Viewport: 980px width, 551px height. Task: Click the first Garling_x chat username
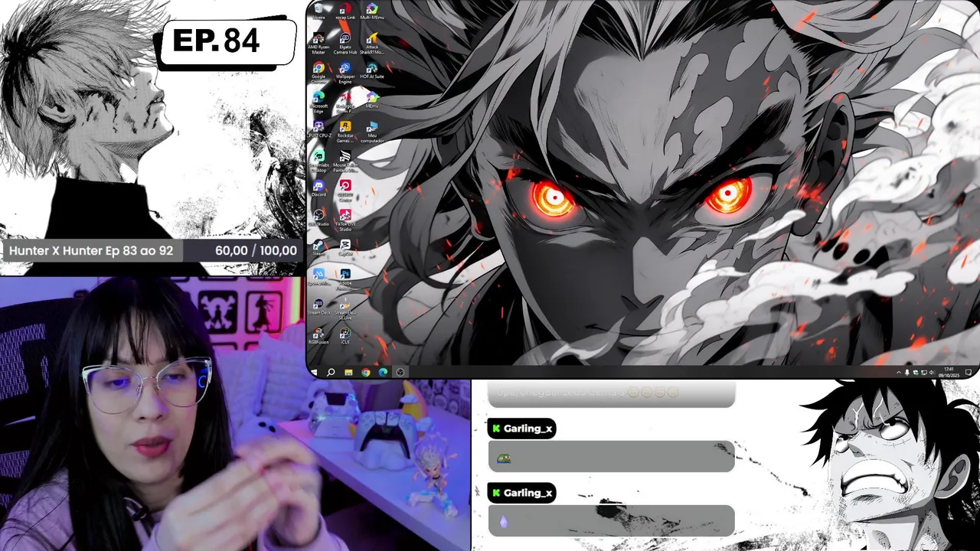[528, 429]
